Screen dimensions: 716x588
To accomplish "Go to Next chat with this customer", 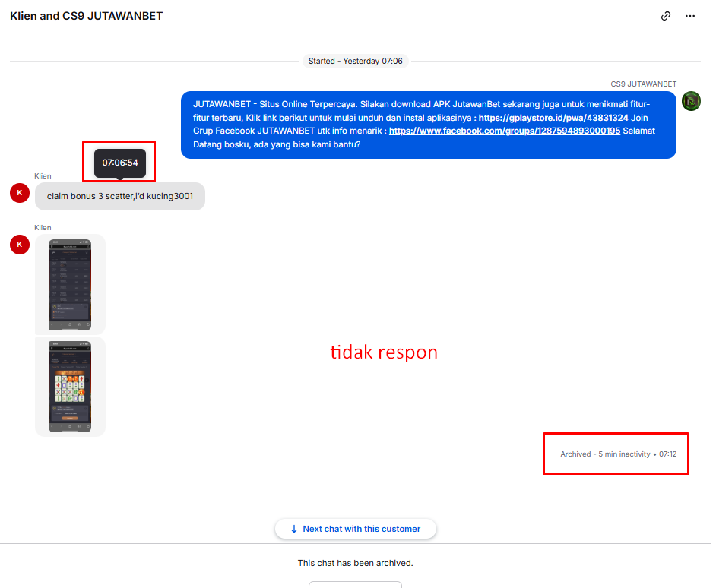I will (355, 529).
